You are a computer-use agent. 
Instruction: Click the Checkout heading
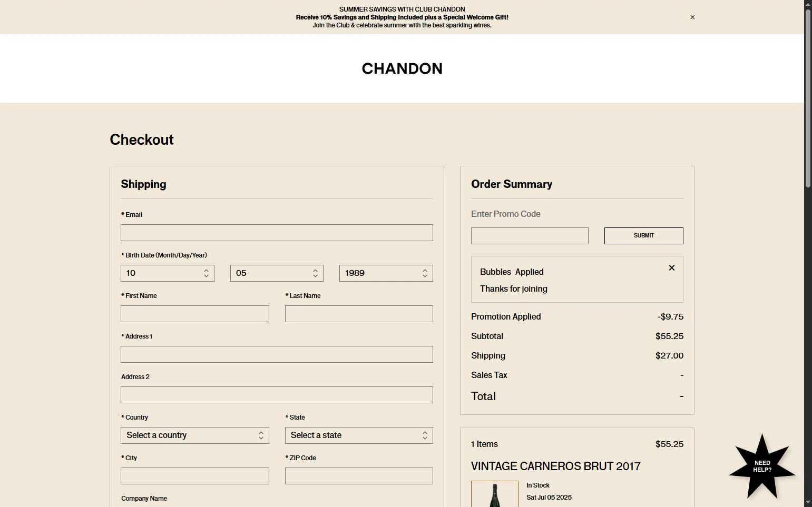[142, 140]
